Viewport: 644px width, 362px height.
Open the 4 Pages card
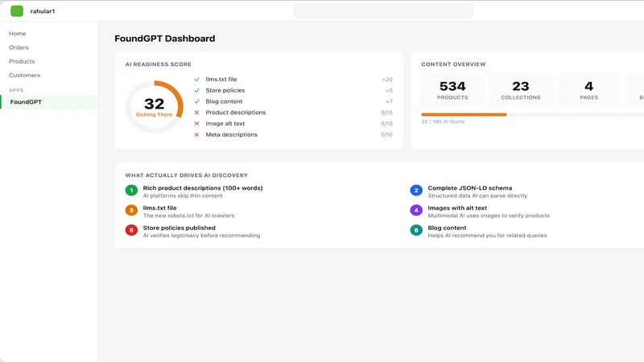pos(589,90)
